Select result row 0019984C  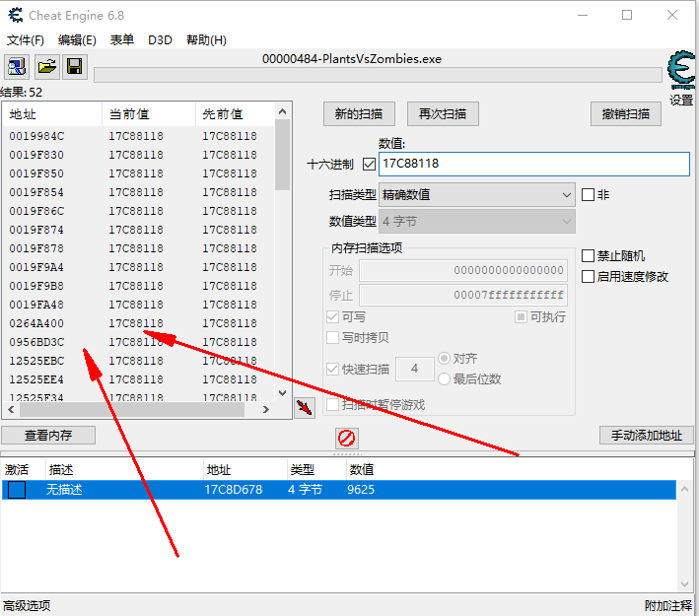(138, 136)
